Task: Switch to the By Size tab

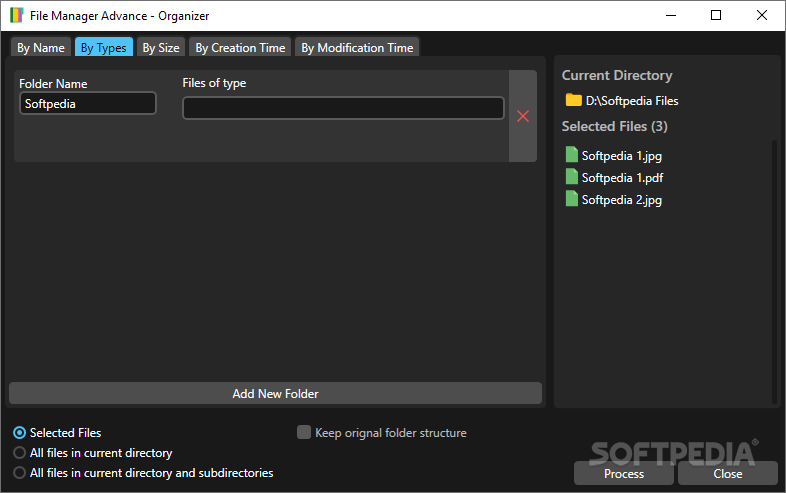Action: 160,48
